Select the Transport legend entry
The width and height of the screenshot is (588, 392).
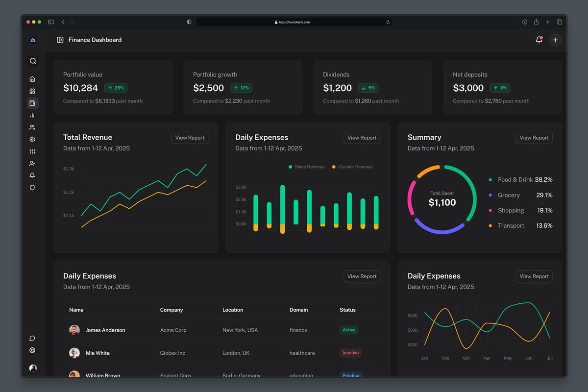(x=520, y=225)
